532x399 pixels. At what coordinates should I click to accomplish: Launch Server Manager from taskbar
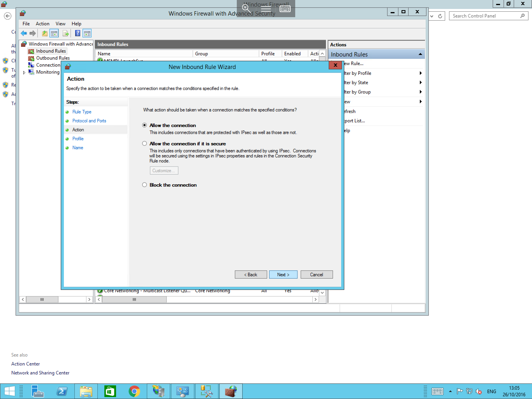pos(38,391)
